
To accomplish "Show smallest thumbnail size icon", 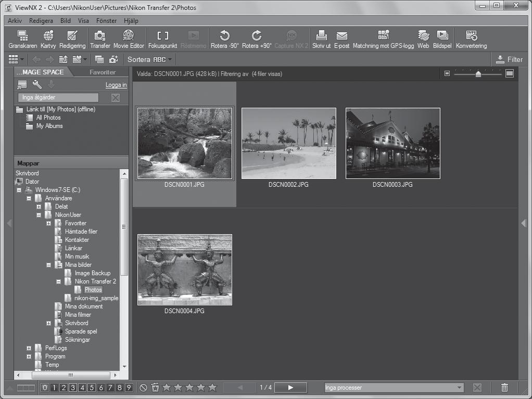I will tap(447, 73).
